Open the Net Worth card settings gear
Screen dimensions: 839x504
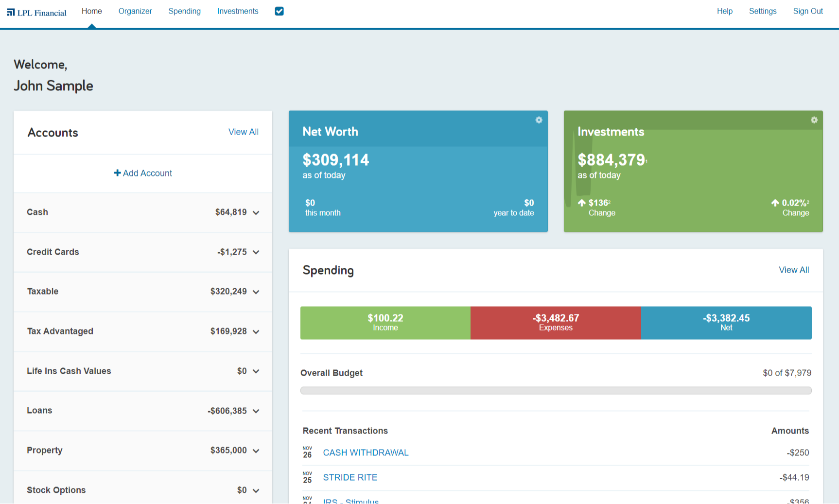(x=539, y=120)
